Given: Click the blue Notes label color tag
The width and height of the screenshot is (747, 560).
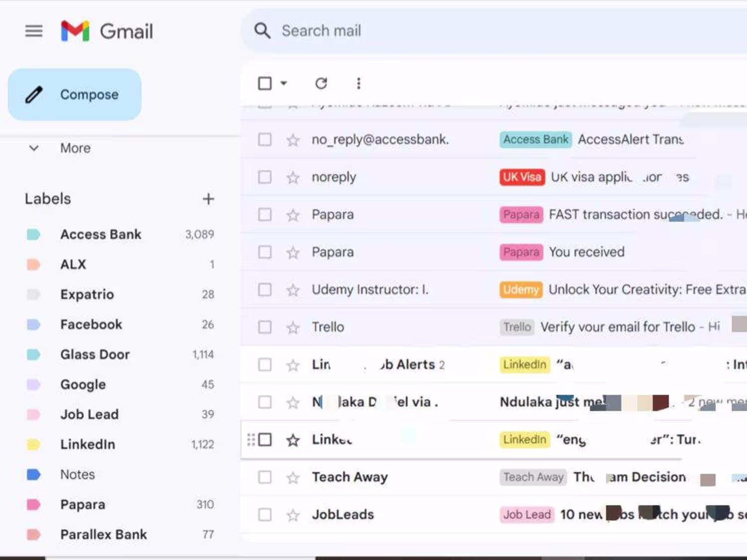Looking at the screenshot, I should [33, 474].
